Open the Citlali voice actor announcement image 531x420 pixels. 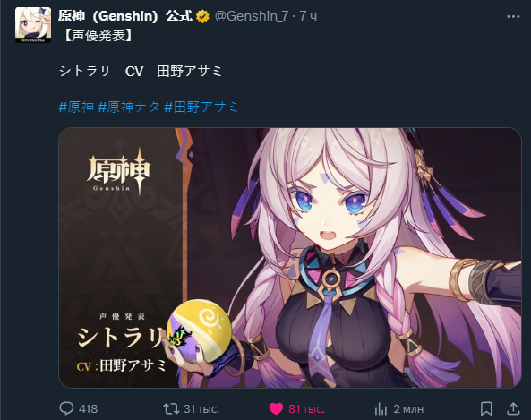coord(290,258)
